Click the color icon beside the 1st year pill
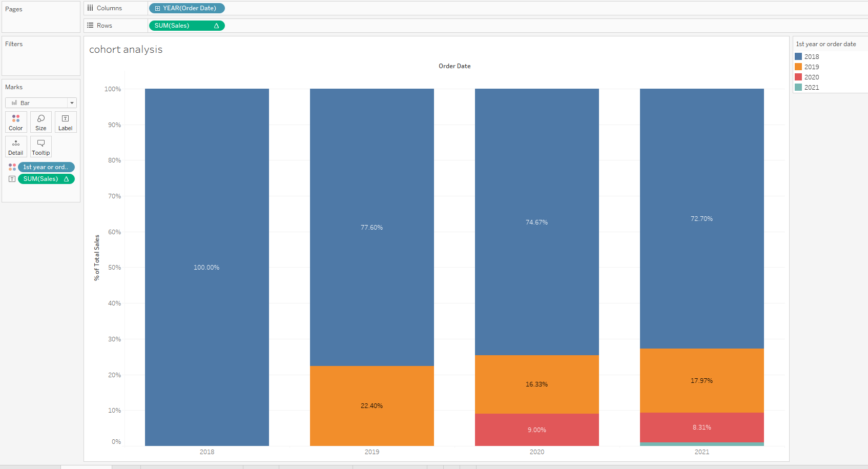Image resolution: width=868 pixels, height=469 pixels. coord(12,167)
